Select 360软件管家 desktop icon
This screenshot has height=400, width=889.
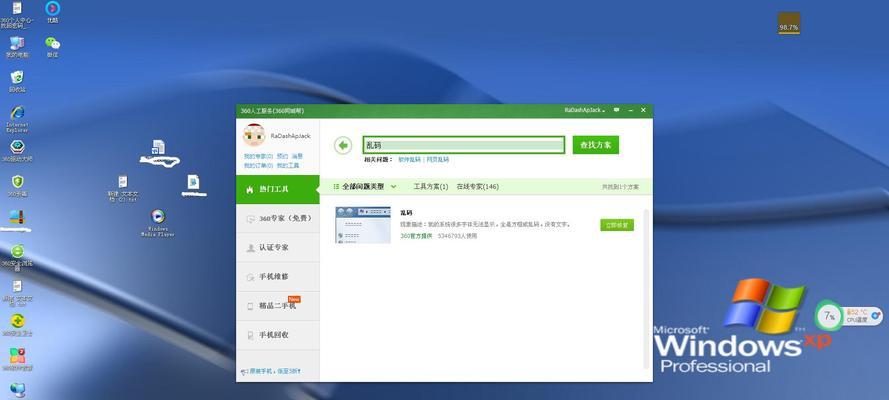coord(17,360)
